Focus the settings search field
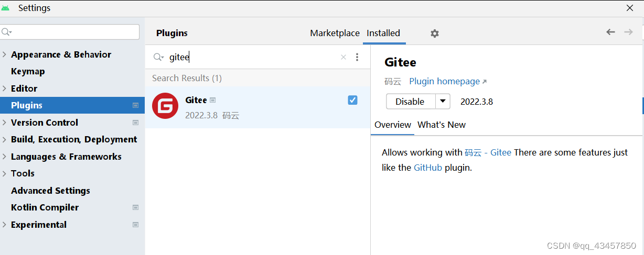 coord(70,32)
